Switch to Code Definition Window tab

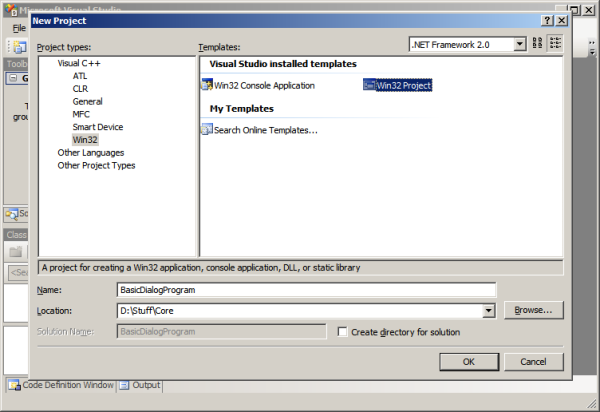tap(61, 385)
